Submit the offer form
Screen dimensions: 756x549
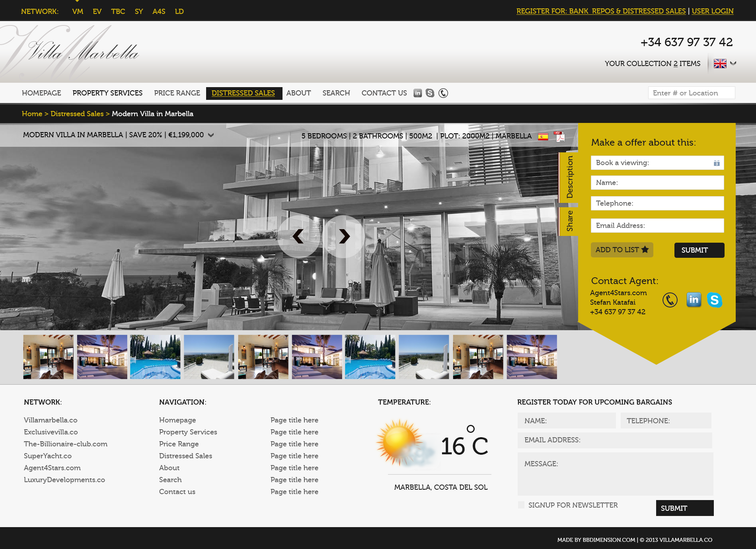coord(699,250)
